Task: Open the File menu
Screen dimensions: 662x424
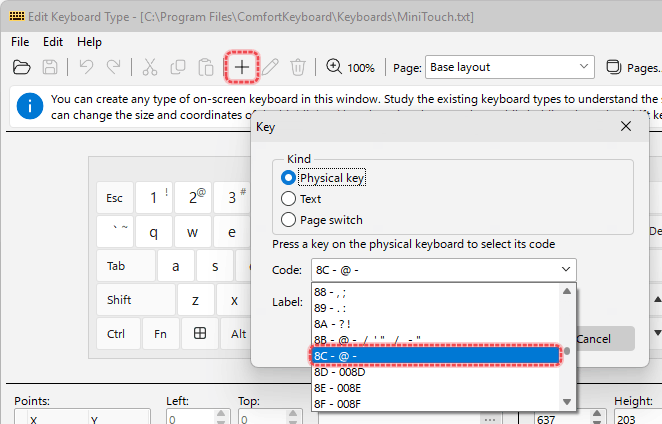Action: pos(20,42)
